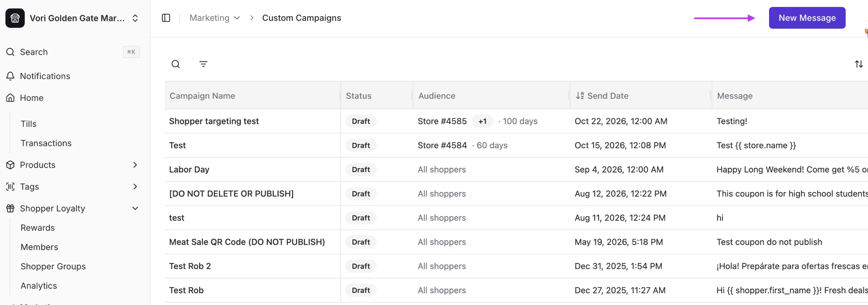
Task: Collapse the Shopper Loyalty section chevron
Action: point(135,209)
